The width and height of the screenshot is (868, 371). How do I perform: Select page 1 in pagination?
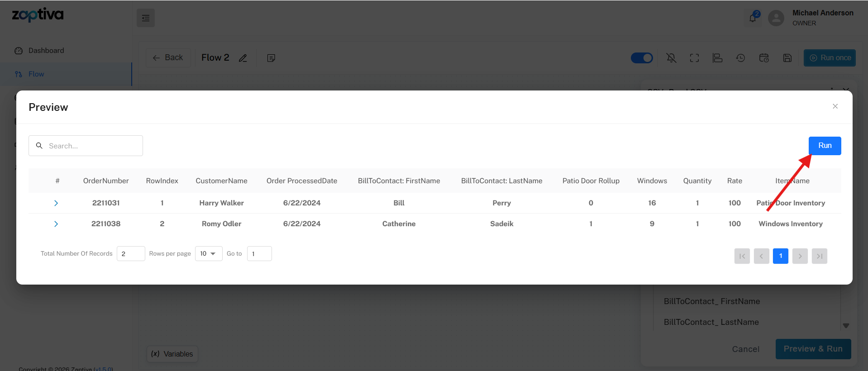[780, 256]
